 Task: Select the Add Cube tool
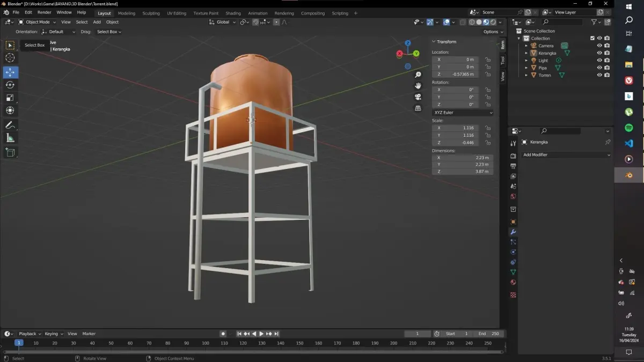(x=10, y=152)
